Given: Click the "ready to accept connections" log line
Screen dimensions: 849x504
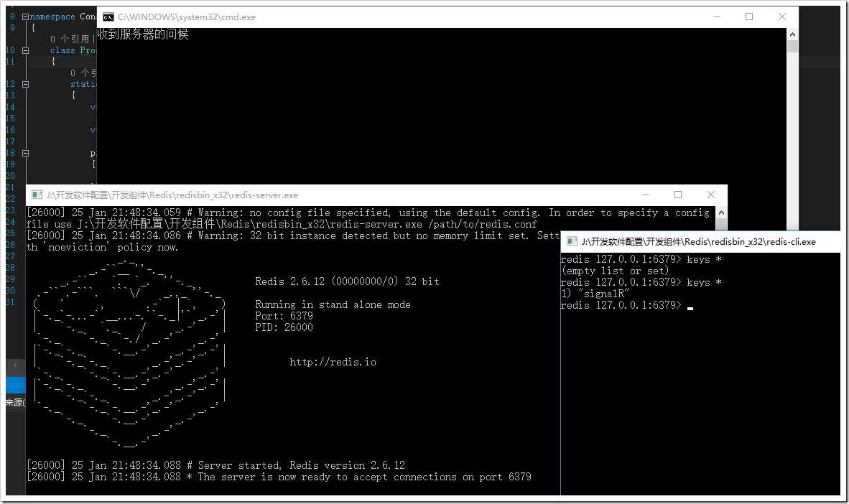Looking at the screenshot, I should (278, 477).
